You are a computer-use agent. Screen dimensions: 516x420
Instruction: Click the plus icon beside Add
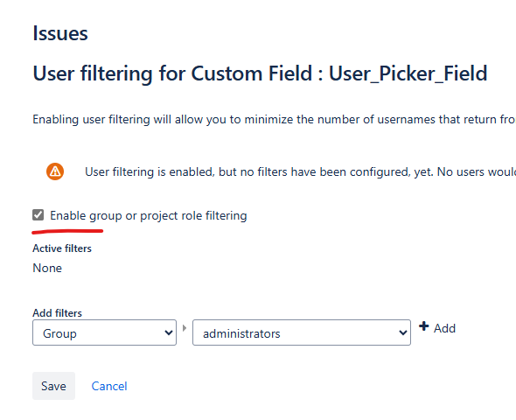pos(424,326)
